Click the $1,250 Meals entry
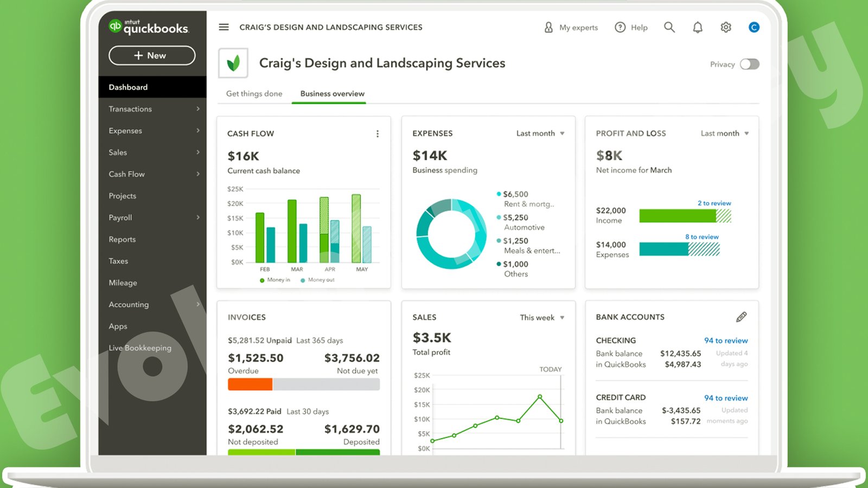The width and height of the screenshot is (868, 488). (528, 246)
